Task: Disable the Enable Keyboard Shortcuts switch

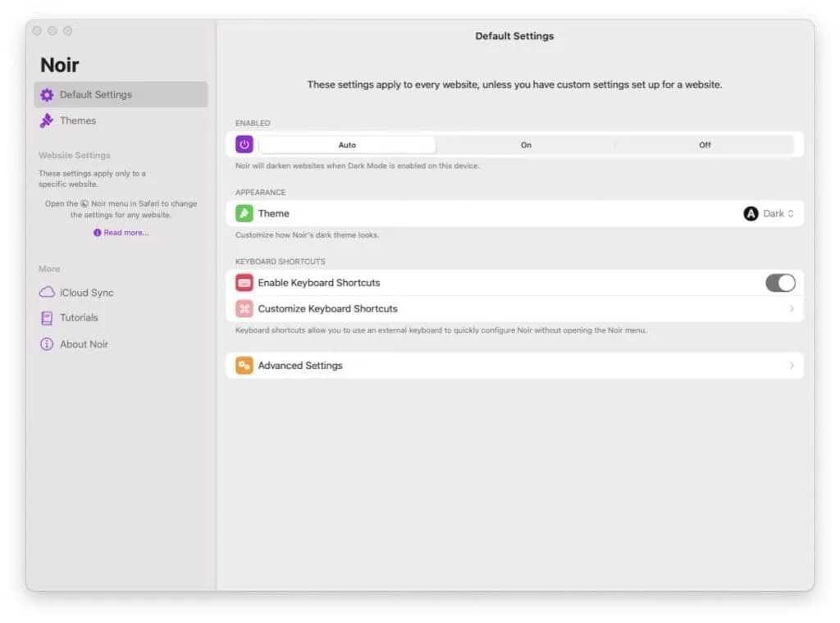Action: tap(780, 282)
